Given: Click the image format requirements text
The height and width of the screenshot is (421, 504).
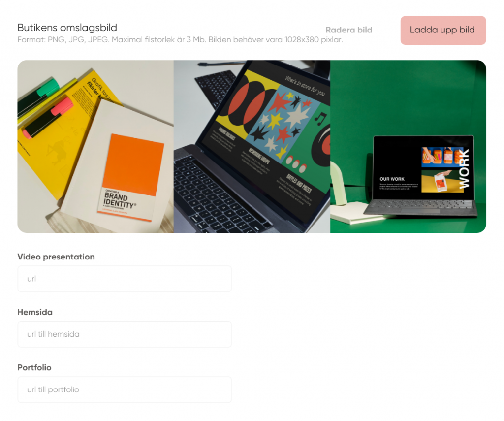Looking at the screenshot, I should coord(180,40).
